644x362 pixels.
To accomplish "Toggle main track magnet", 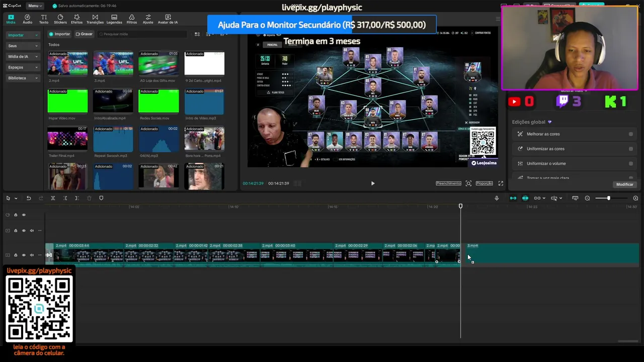I will (513, 198).
